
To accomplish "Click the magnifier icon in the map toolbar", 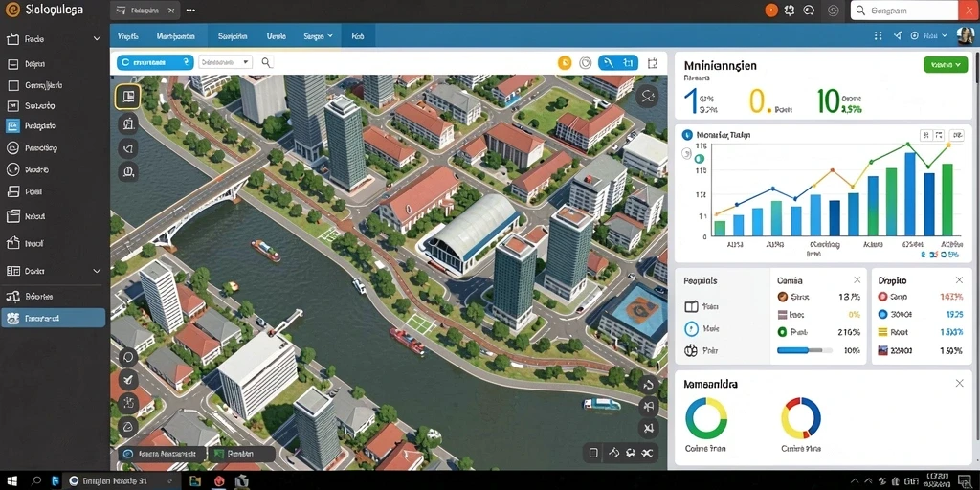I will 266,62.
